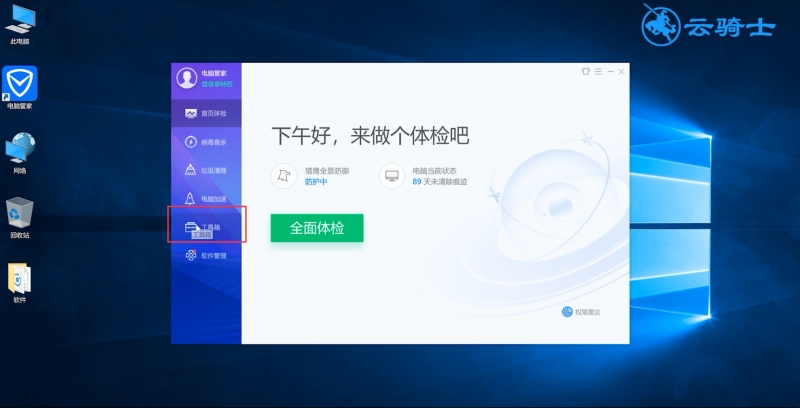Select 此电脑 desktop icon
The height and width of the screenshot is (408, 800).
tap(20, 24)
